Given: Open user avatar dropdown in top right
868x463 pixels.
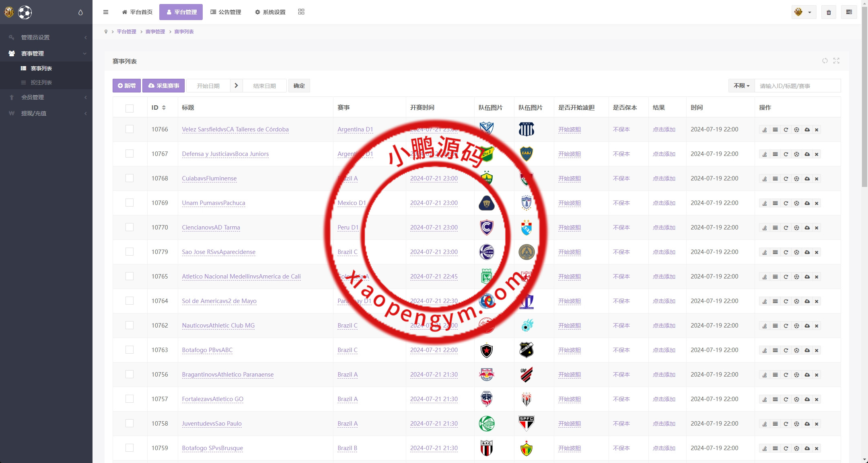Looking at the screenshot, I should coord(803,12).
